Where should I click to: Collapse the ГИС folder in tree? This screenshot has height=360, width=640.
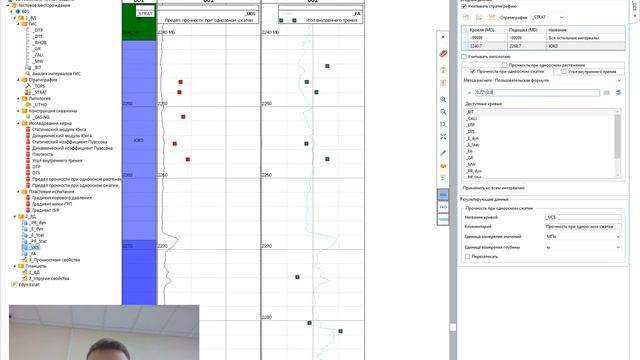point(18,24)
